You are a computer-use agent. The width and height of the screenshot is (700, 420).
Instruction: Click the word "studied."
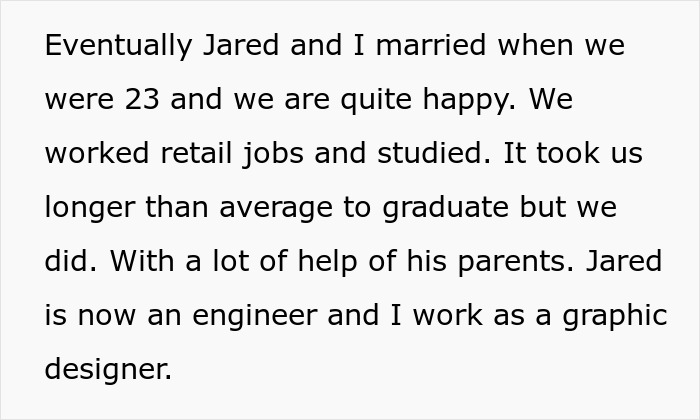click(x=434, y=153)
